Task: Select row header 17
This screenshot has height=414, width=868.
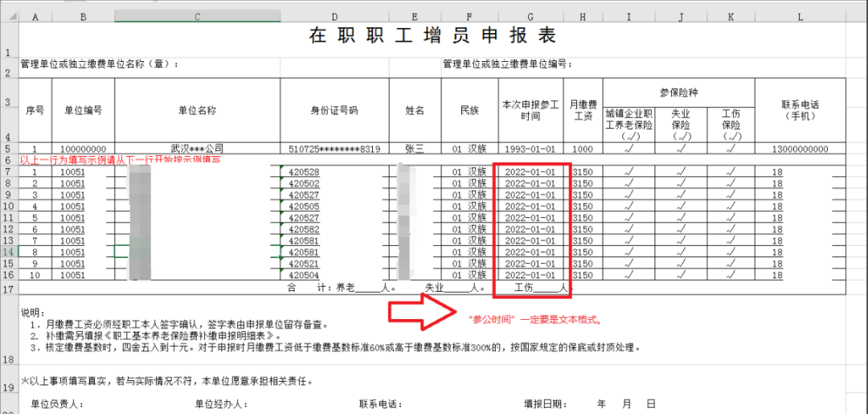Action: pyautogui.click(x=10, y=289)
